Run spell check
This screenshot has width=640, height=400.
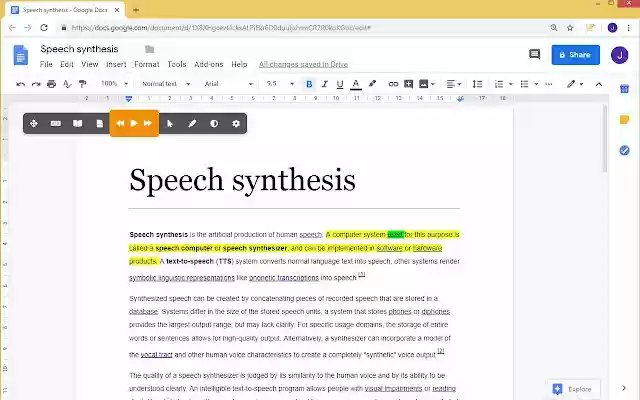(x=67, y=84)
